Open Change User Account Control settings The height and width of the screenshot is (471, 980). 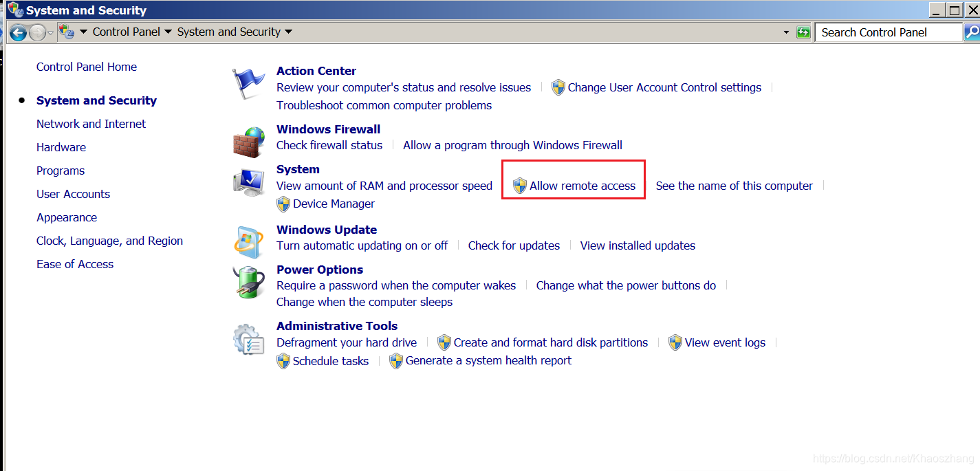pos(664,87)
